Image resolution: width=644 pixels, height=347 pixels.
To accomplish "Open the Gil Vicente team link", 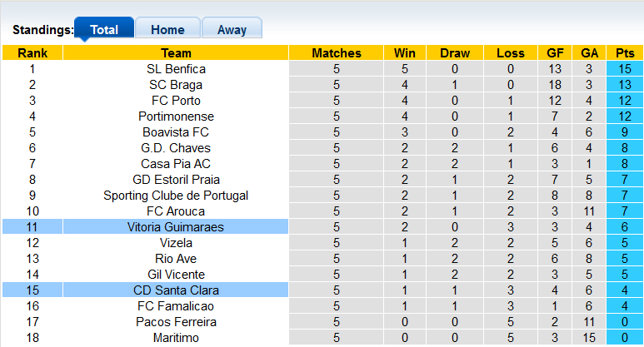I will point(176,275).
